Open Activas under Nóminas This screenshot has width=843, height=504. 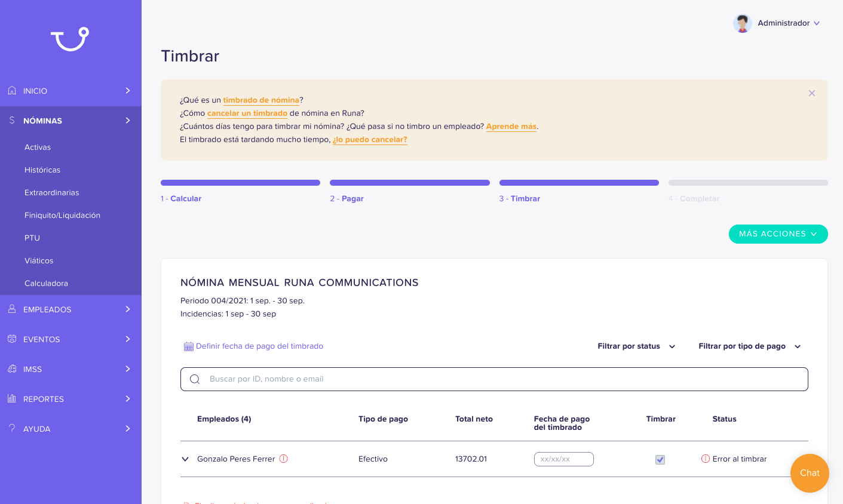(38, 147)
